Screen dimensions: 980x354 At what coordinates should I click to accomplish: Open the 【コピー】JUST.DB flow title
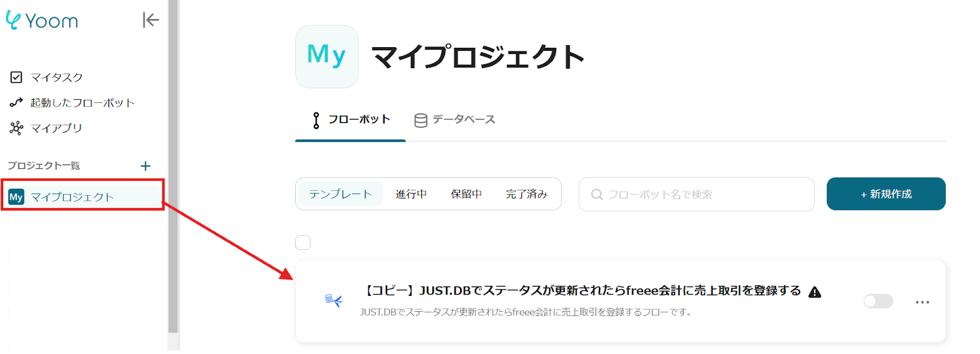(582, 291)
